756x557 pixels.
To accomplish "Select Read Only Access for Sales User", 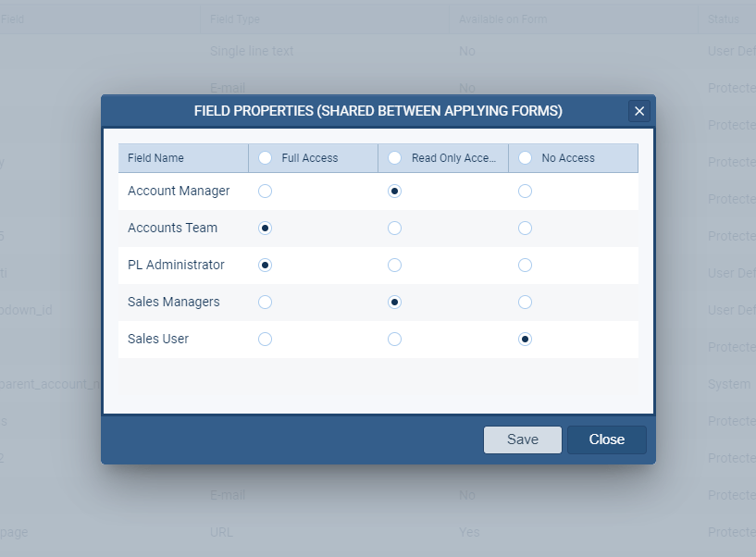I will (x=395, y=339).
